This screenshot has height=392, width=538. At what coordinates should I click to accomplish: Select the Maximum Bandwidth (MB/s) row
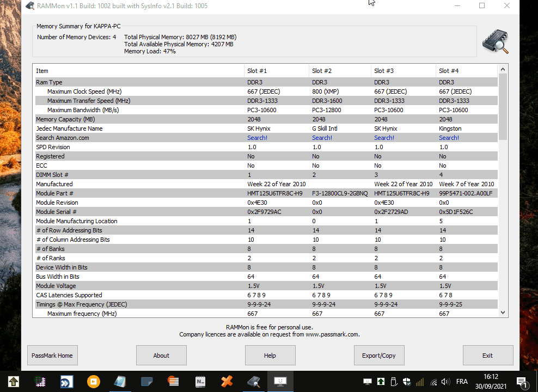[265, 110]
